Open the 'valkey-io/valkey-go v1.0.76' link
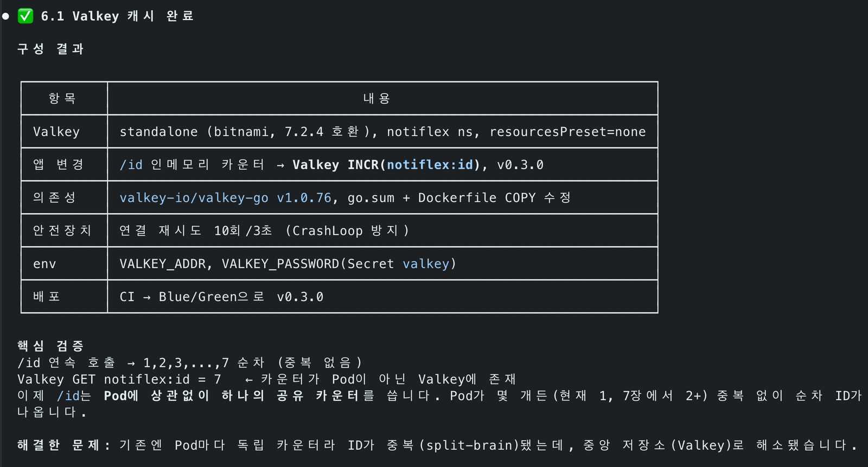 tap(225, 198)
